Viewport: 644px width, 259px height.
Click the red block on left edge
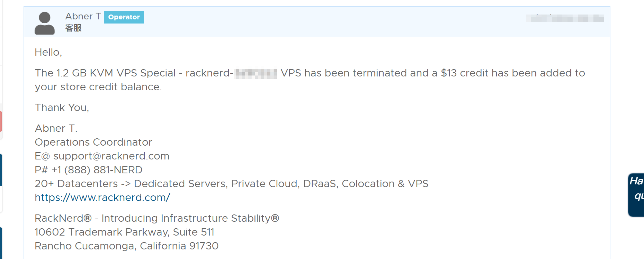click(x=1, y=121)
